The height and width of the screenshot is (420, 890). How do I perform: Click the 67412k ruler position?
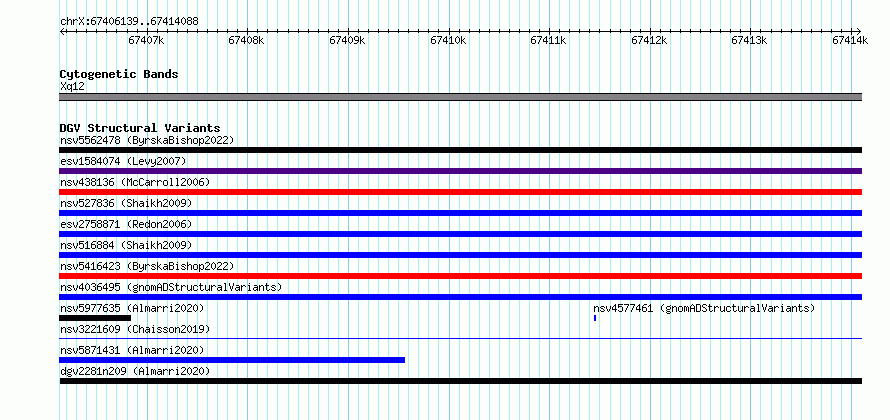tap(649, 40)
